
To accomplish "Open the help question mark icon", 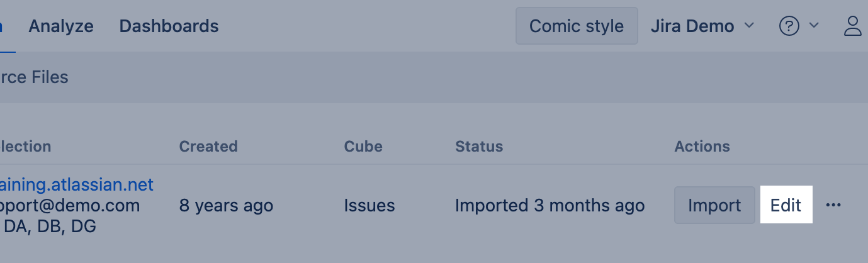I will click(x=789, y=26).
